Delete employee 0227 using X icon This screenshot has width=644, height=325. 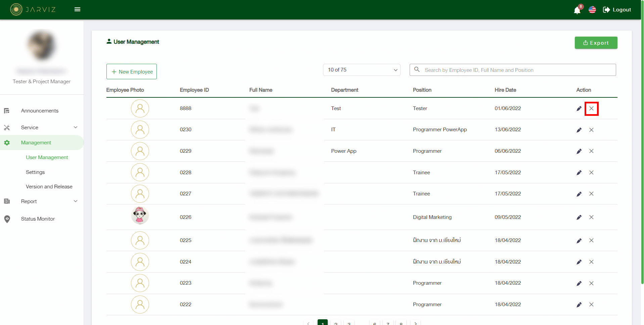[x=591, y=194]
